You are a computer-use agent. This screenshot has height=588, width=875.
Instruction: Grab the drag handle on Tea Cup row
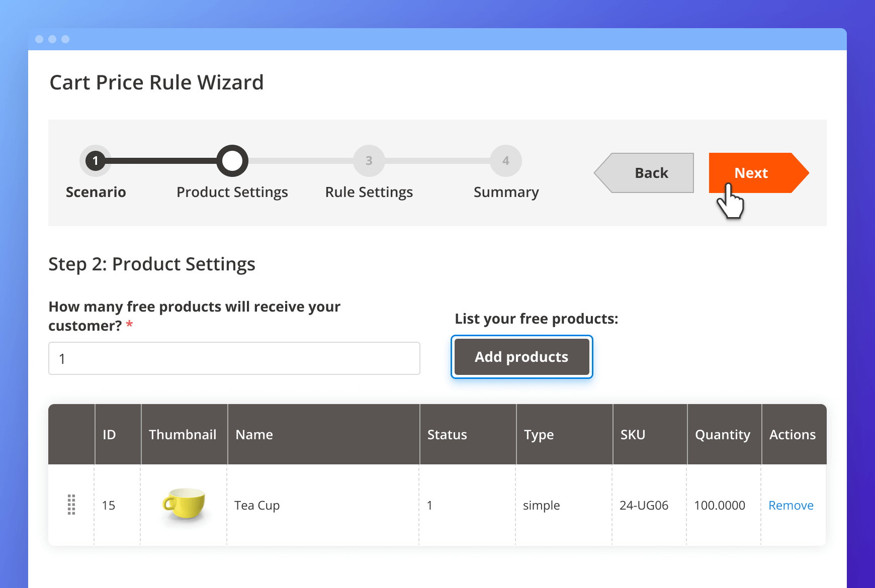click(71, 505)
